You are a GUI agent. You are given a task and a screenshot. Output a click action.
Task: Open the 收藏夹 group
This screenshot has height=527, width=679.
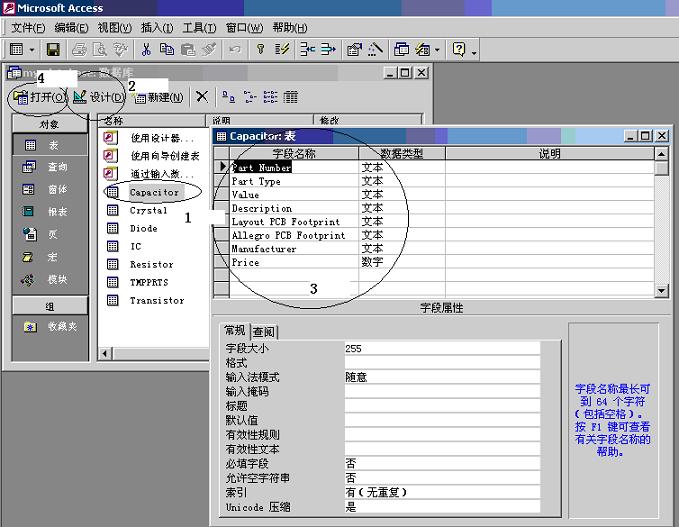click(x=50, y=327)
